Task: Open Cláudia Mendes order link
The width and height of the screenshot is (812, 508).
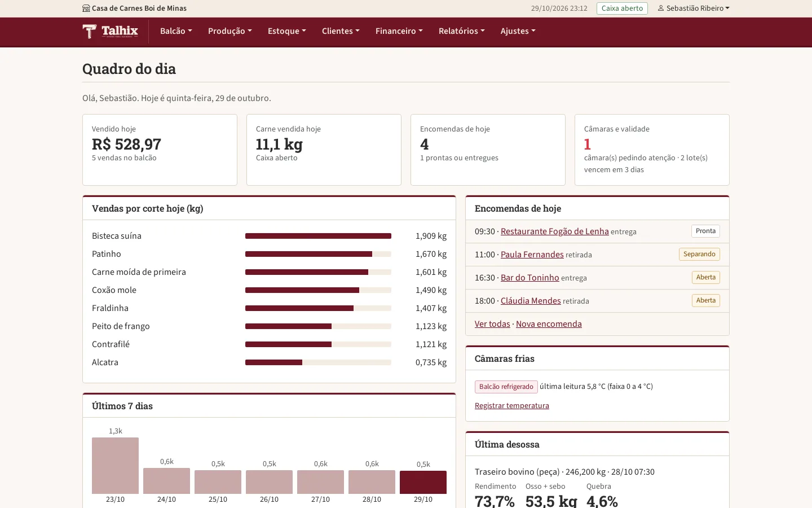Action: point(531,301)
